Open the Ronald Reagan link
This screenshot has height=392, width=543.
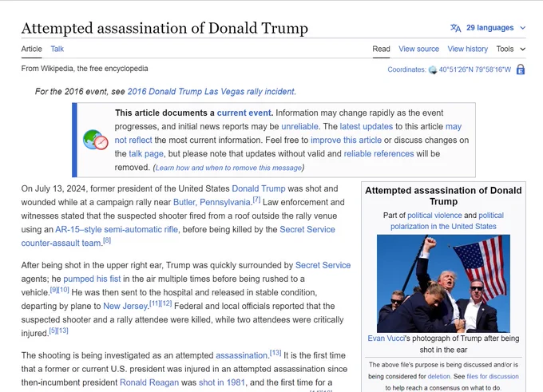[149, 382]
